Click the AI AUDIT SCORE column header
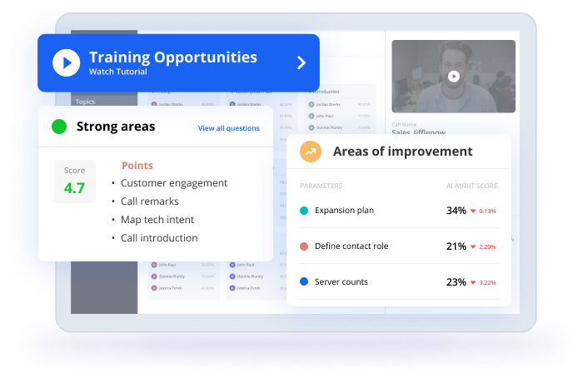Image resolution: width=588 pixels, height=373 pixels. pos(471,186)
